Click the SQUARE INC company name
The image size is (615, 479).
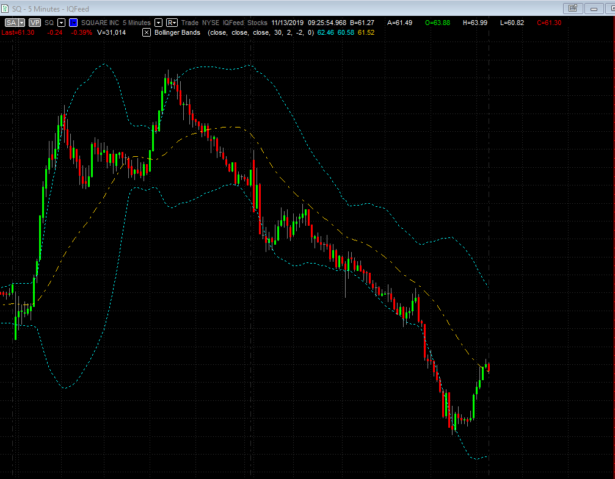100,21
